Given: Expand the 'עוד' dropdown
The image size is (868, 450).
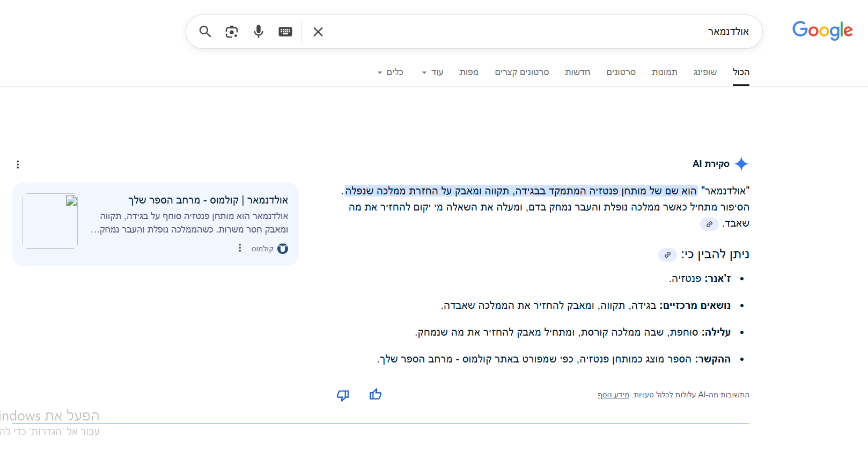Looking at the screenshot, I should tap(432, 72).
